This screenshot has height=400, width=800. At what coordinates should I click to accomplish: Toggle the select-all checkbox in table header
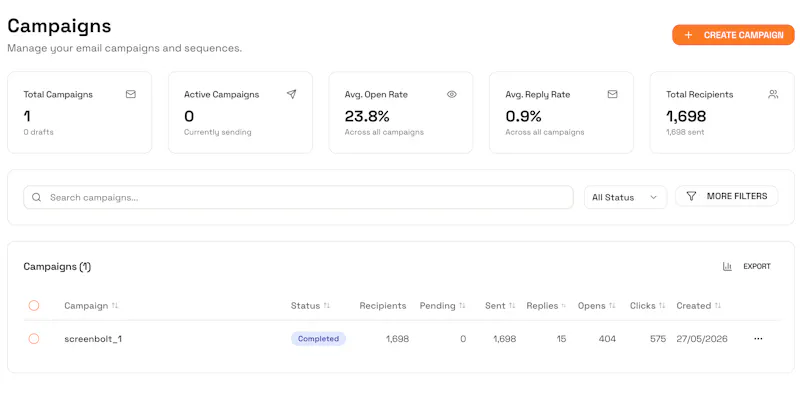(34, 306)
